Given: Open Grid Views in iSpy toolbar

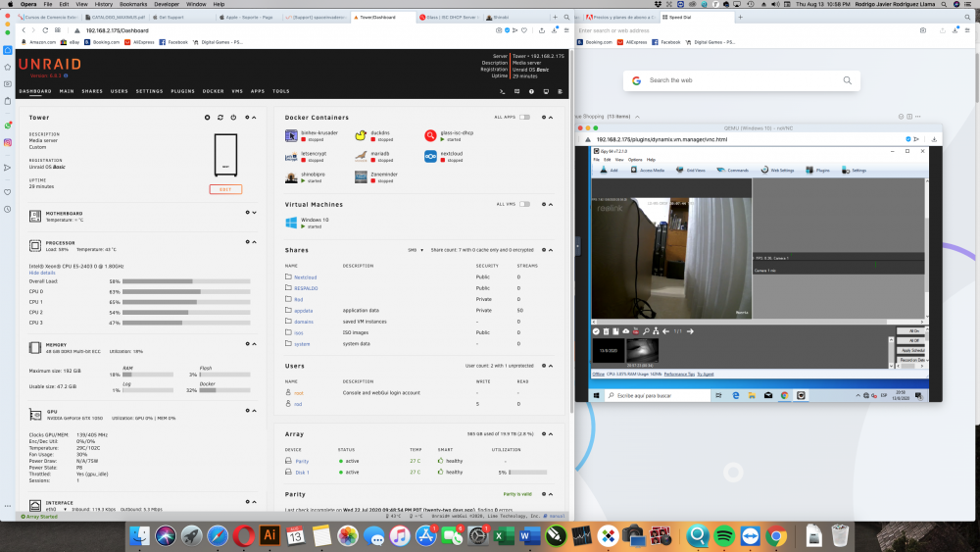Looking at the screenshot, I should (x=691, y=170).
